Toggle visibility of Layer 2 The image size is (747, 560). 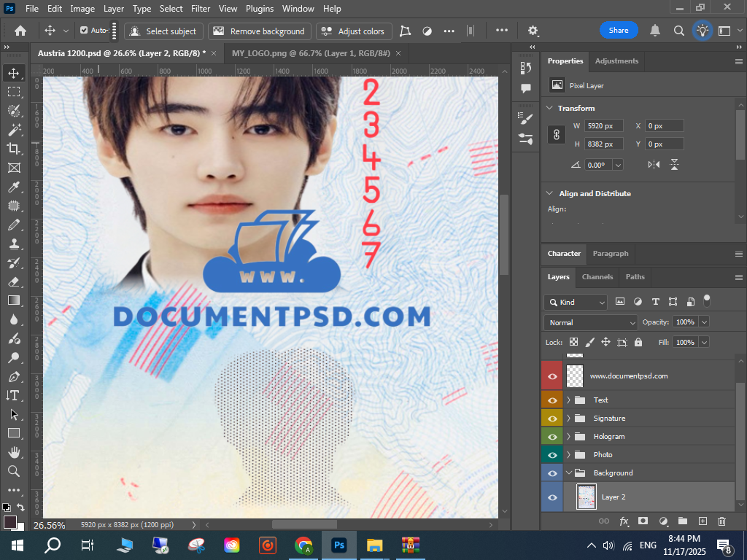552,497
